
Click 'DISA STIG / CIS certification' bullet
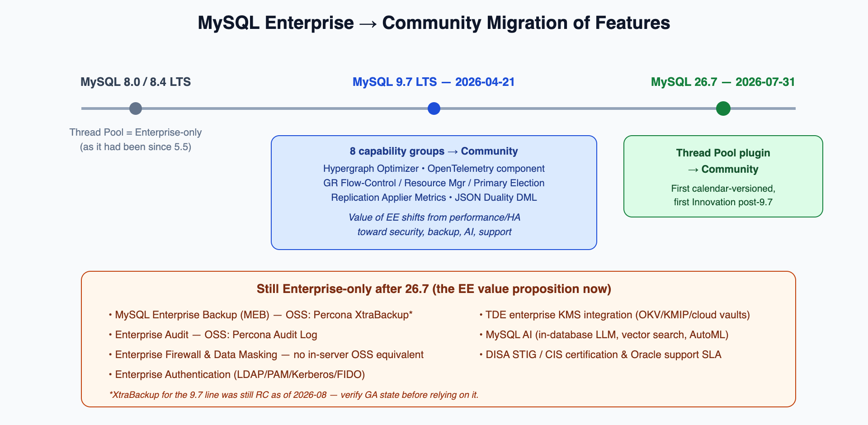(600, 354)
